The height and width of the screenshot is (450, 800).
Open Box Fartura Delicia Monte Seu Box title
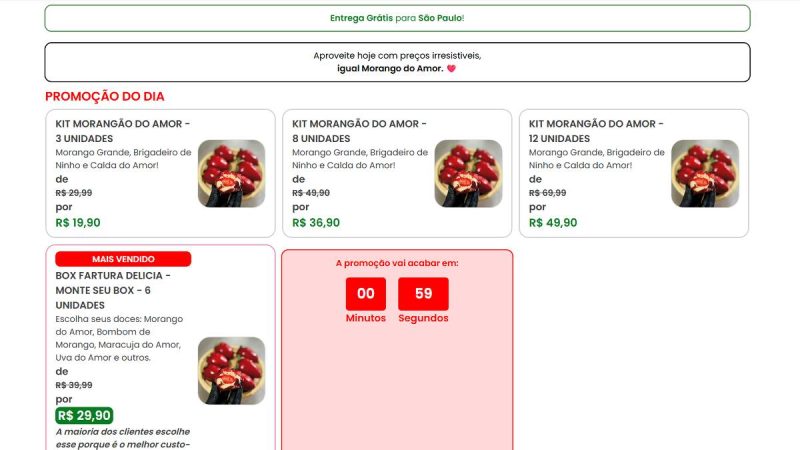113,290
